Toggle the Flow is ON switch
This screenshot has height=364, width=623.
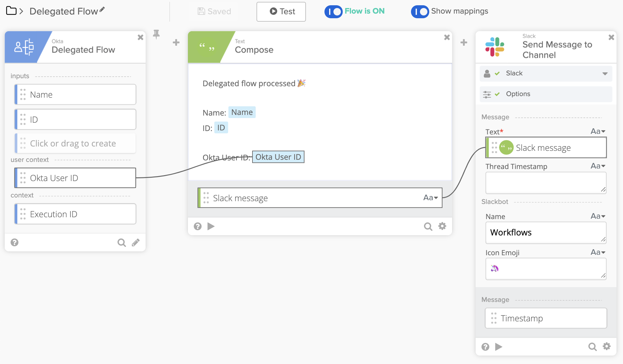[333, 11]
